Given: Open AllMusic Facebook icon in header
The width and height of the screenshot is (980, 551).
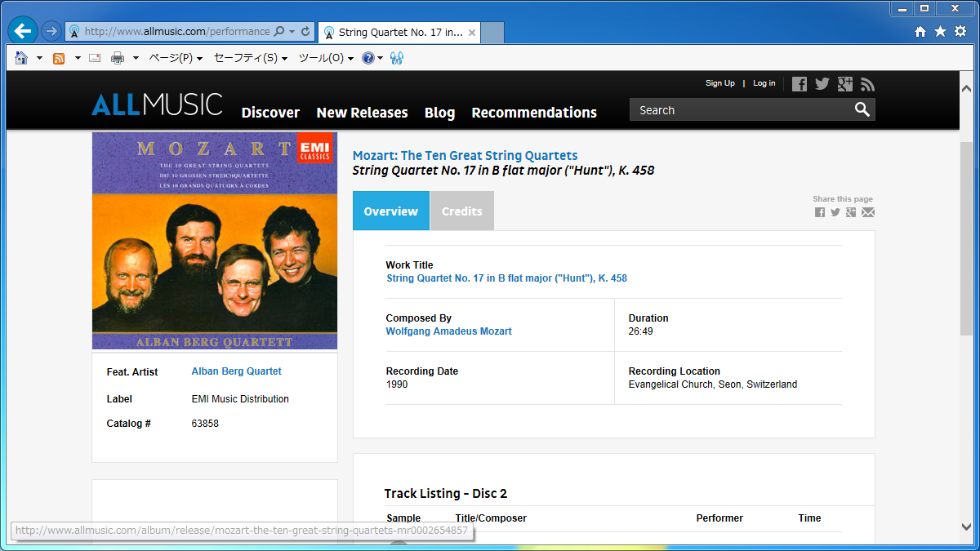Looking at the screenshot, I should tap(800, 84).
